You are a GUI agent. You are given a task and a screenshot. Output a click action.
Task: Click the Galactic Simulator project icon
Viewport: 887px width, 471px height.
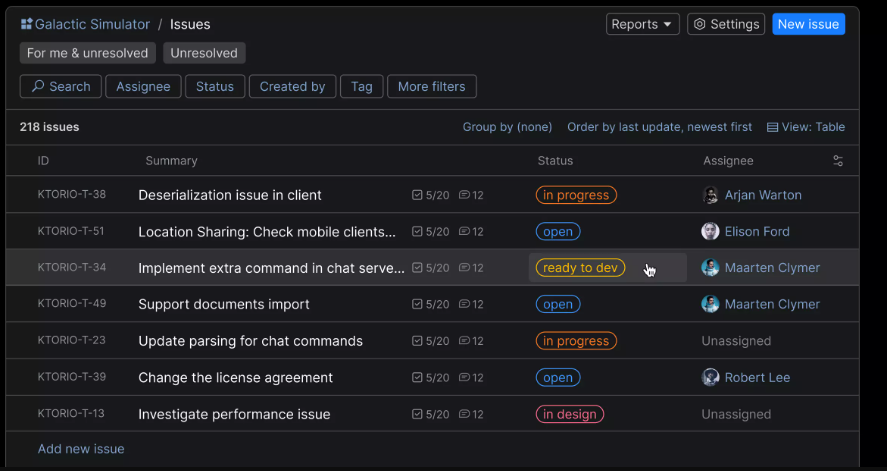pos(26,24)
